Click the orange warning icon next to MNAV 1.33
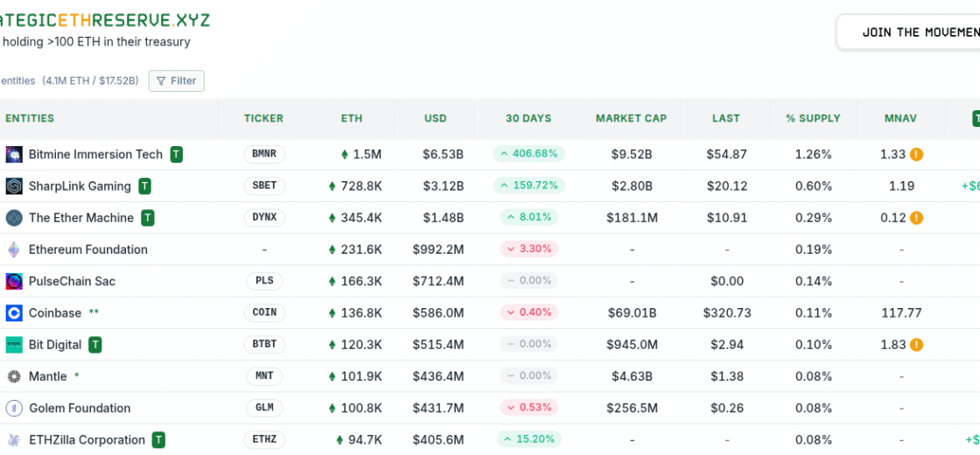This screenshot has width=980, height=455. [916, 154]
